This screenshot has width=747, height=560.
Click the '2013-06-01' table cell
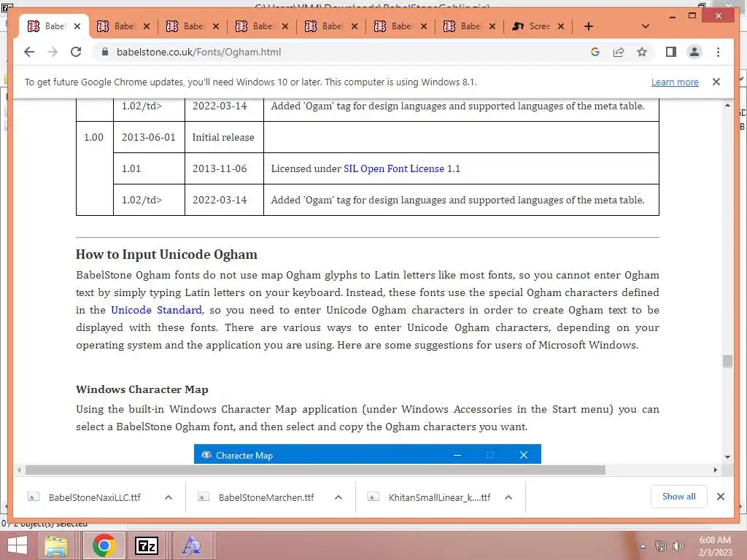pos(149,137)
